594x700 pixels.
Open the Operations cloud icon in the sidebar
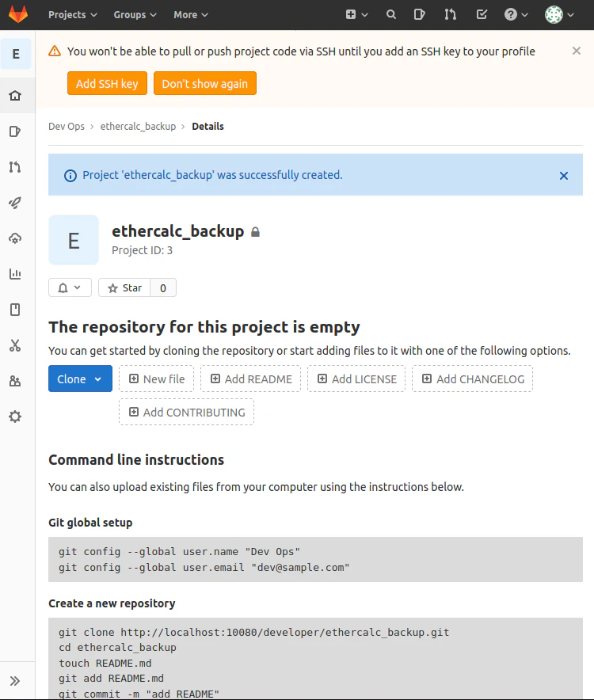point(15,238)
